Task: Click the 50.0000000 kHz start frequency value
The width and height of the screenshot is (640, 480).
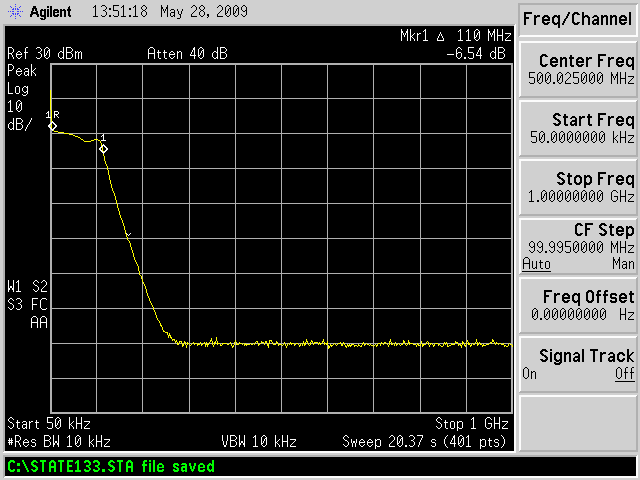Action: pos(582,138)
